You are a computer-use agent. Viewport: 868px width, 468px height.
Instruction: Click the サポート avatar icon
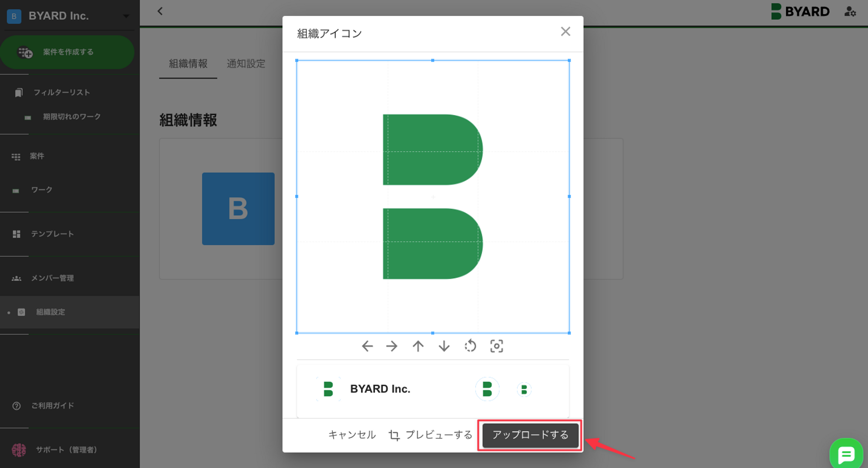click(19, 450)
